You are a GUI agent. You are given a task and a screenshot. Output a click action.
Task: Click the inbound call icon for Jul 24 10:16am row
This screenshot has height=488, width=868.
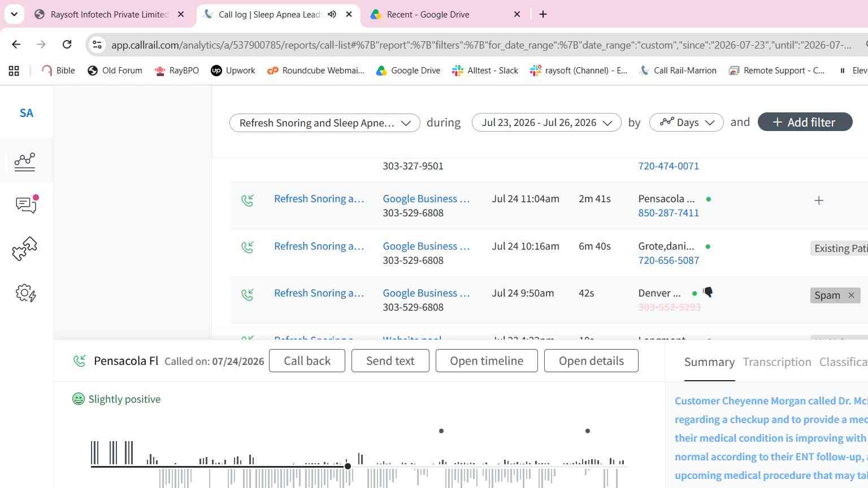tap(248, 247)
